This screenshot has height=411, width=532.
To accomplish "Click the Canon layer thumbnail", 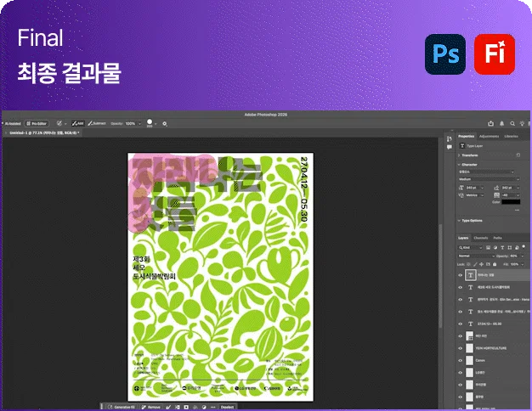I will coord(470,360).
